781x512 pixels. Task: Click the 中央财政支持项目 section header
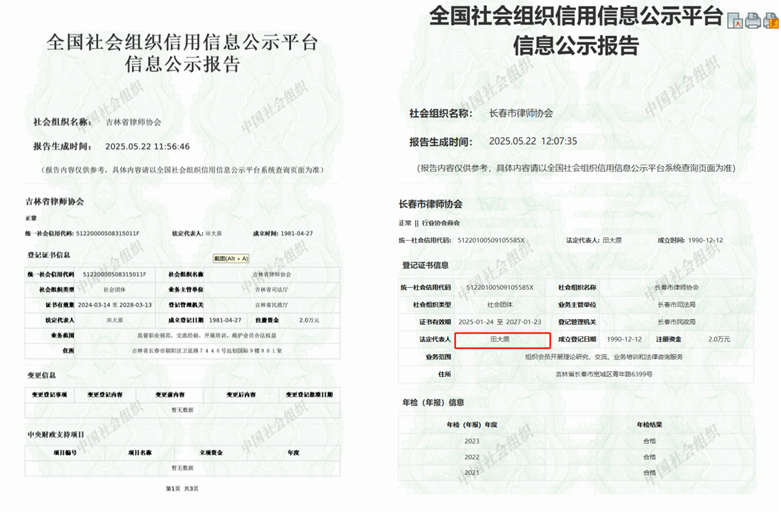click(56, 434)
